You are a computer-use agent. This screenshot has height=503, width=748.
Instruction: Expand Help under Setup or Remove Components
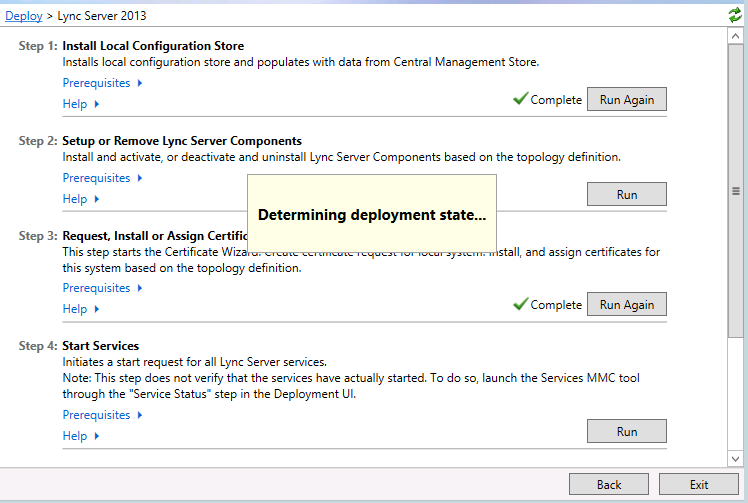click(x=81, y=199)
